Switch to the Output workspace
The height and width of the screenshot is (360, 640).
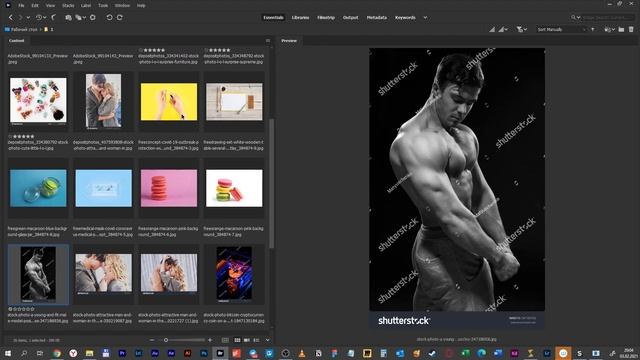(350, 18)
